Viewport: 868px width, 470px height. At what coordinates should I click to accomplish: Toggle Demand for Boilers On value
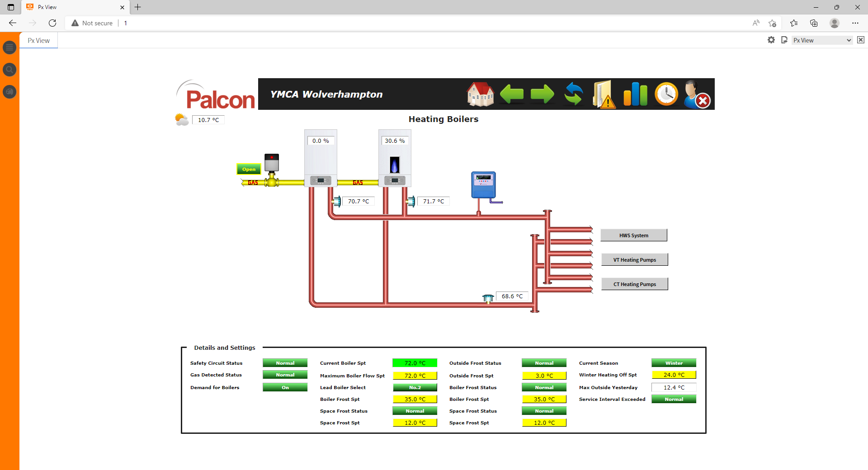285,387
